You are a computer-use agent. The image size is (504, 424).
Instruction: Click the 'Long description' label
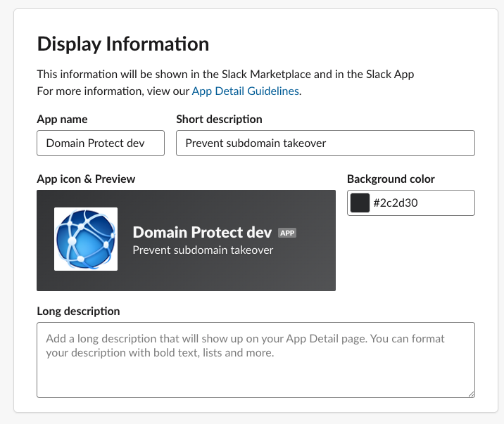click(78, 311)
